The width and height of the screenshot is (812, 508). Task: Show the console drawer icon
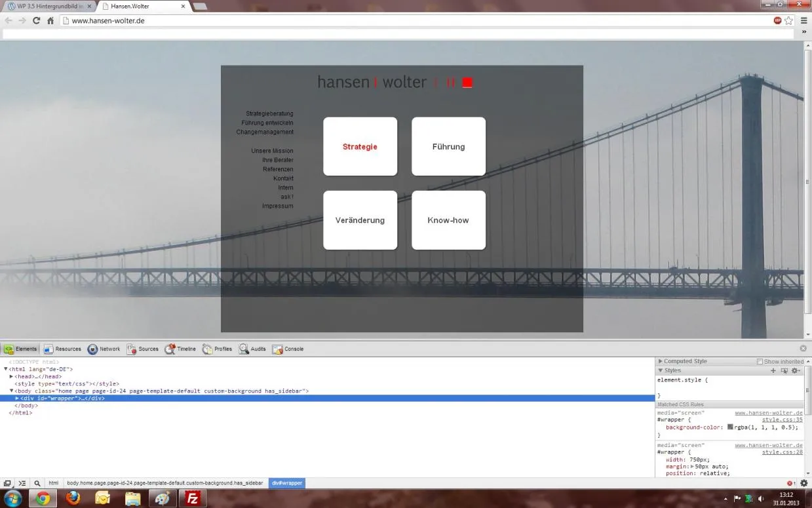pos(22,483)
